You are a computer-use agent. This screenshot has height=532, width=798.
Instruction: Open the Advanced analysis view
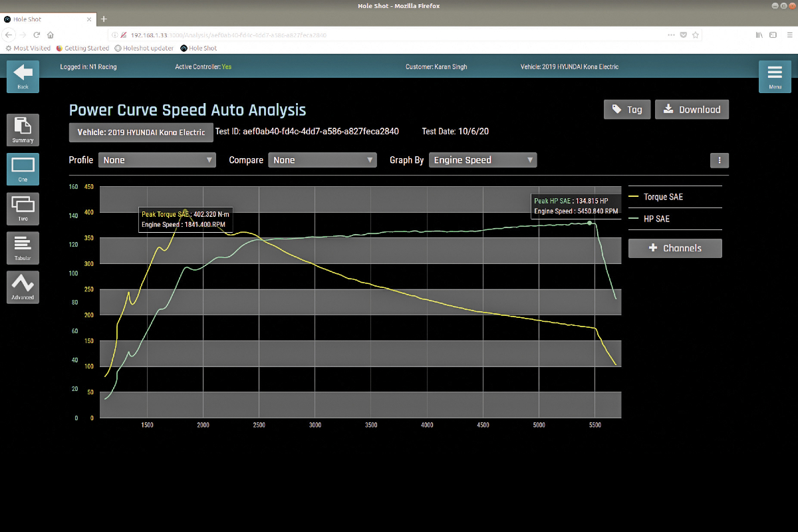click(23, 287)
